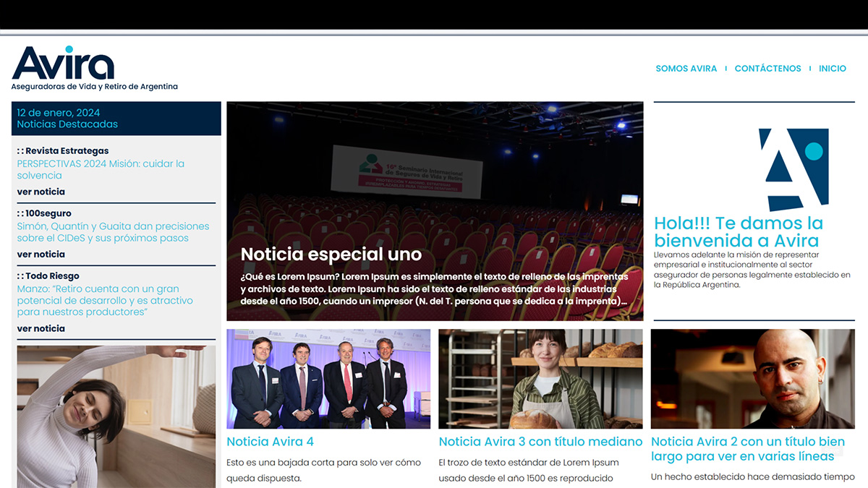This screenshot has width=868, height=488.
Task: Click 'ver noticia' under Revista Estrategas
Action: 41,192
